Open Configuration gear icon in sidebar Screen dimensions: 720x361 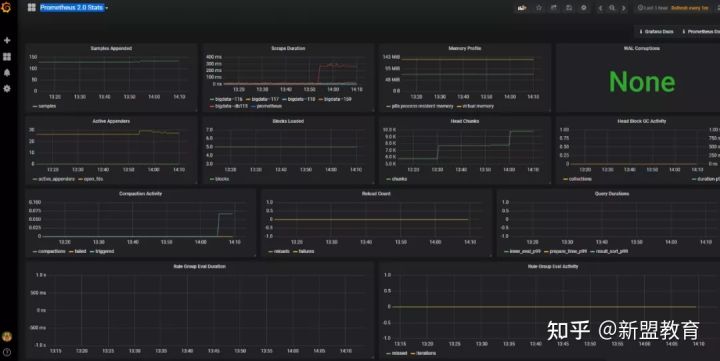[7, 89]
